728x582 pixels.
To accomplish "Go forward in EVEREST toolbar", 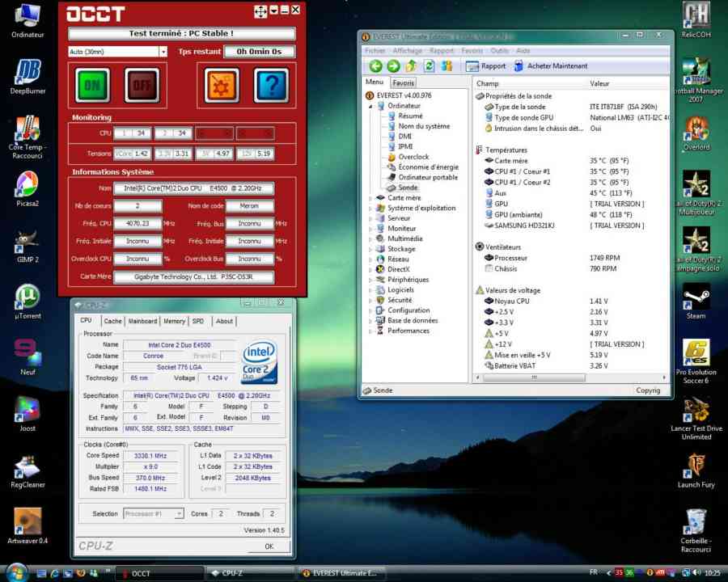I will 393,66.
